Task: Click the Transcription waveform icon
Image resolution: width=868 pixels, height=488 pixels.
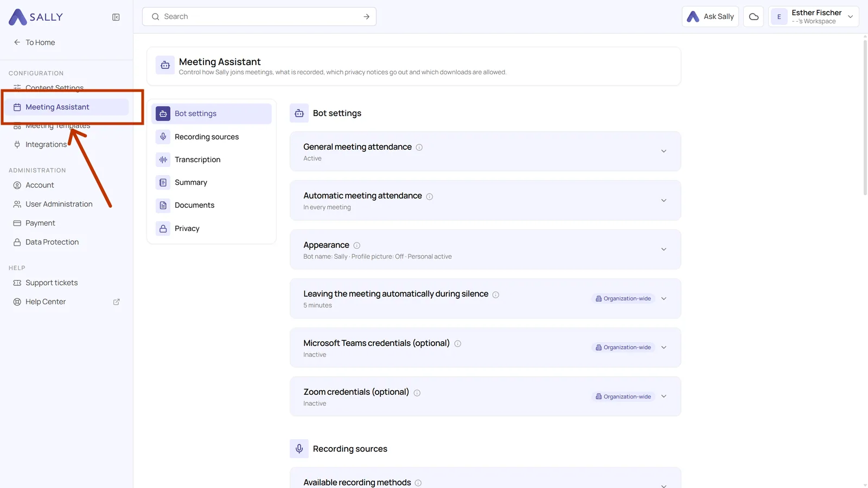Action: [x=163, y=159]
